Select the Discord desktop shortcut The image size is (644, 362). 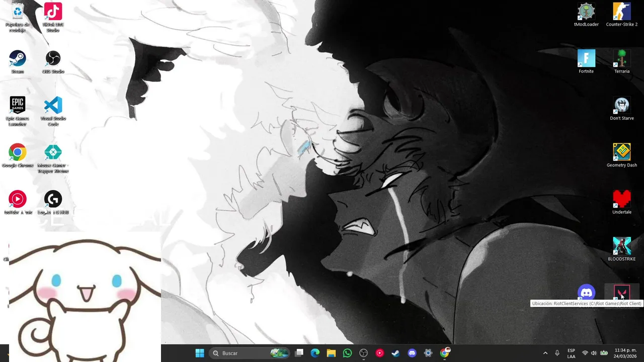pyautogui.click(x=586, y=293)
